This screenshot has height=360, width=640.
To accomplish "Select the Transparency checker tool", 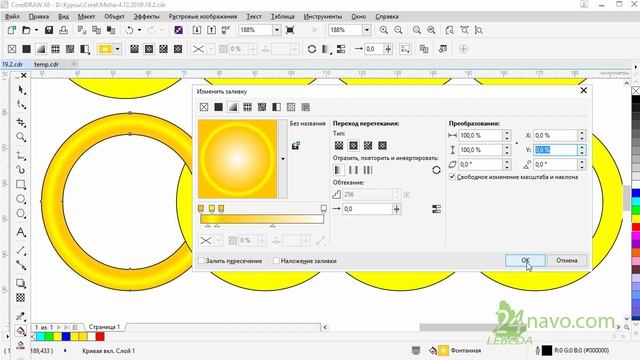I will [x=21, y=298].
